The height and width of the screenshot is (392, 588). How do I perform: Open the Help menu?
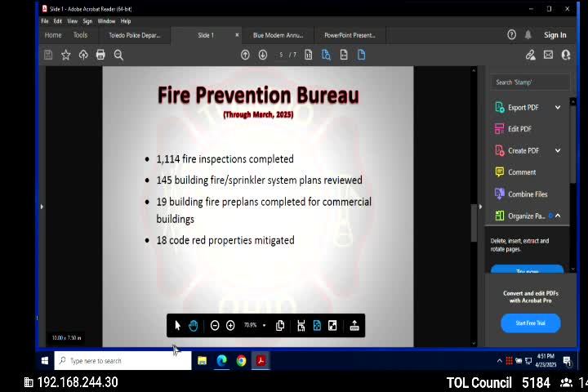click(x=126, y=21)
